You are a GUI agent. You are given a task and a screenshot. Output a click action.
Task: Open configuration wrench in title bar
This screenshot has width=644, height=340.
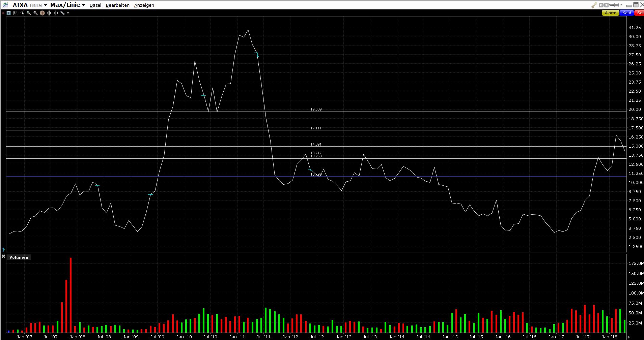(594, 5)
